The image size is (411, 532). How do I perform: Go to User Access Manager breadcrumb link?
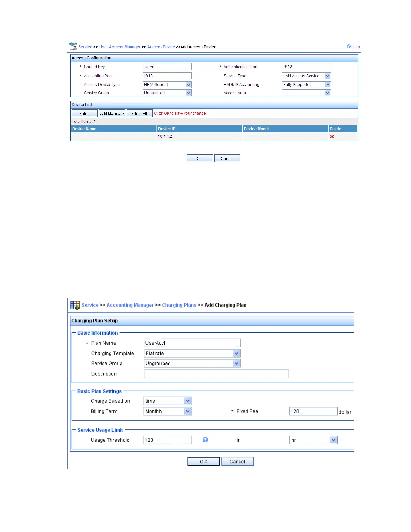pos(120,47)
